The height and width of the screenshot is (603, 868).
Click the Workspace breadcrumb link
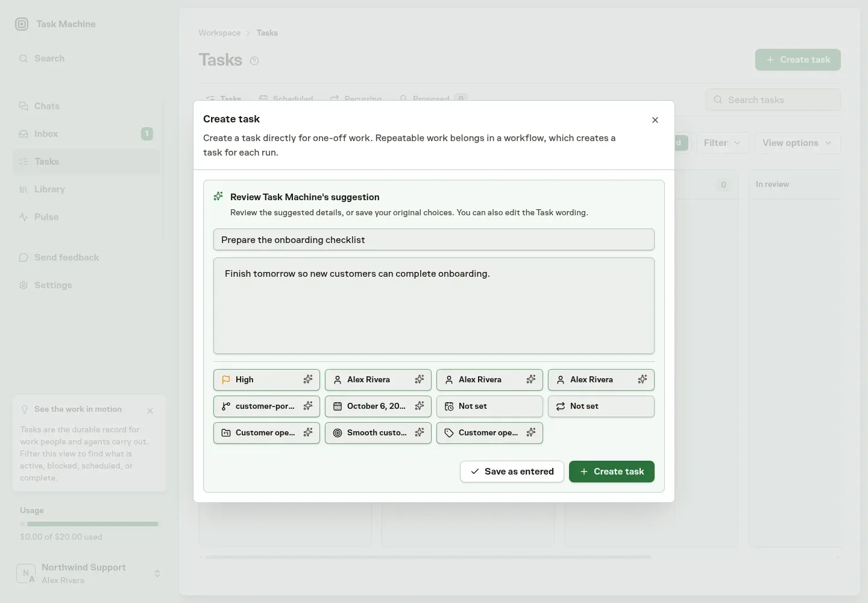[219, 33]
